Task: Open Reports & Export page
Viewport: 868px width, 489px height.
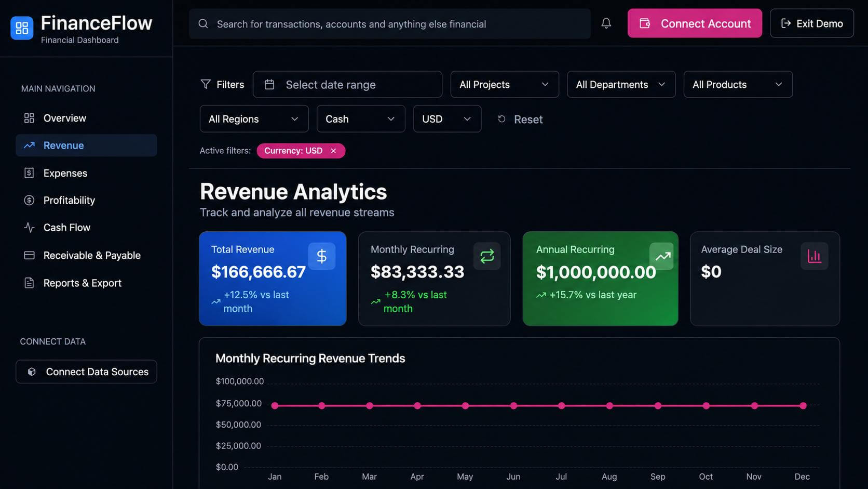Action: click(86, 283)
